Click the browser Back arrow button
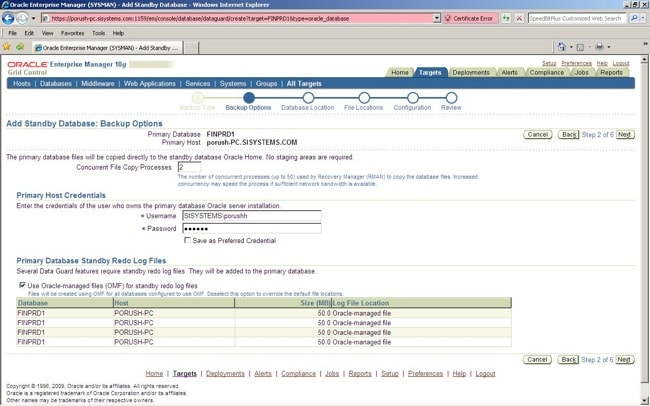650x406 pixels. coord(8,18)
